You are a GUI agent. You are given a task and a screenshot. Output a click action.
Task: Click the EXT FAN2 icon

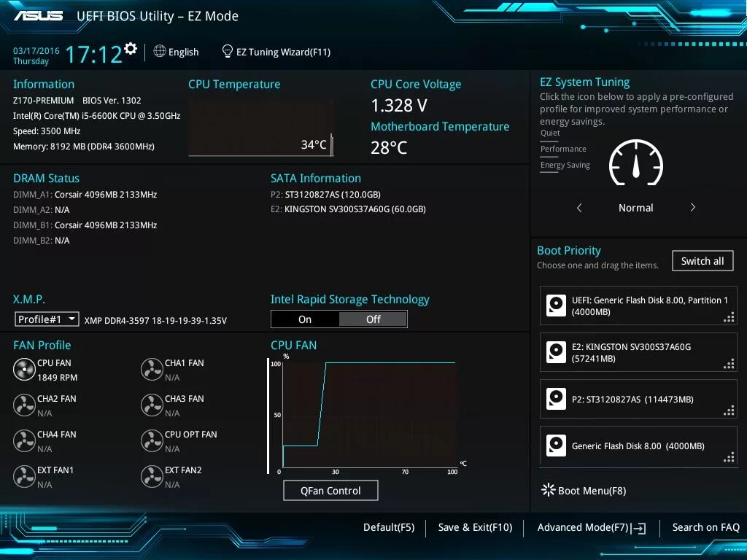click(152, 477)
